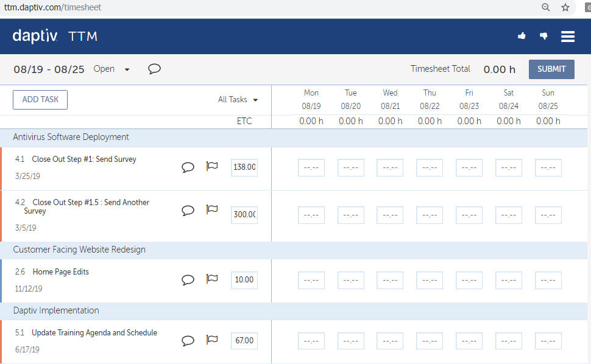This screenshot has height=364, width=591.
Task: Open the All Tasks filter dropdown
Action: tap(238, 99)
